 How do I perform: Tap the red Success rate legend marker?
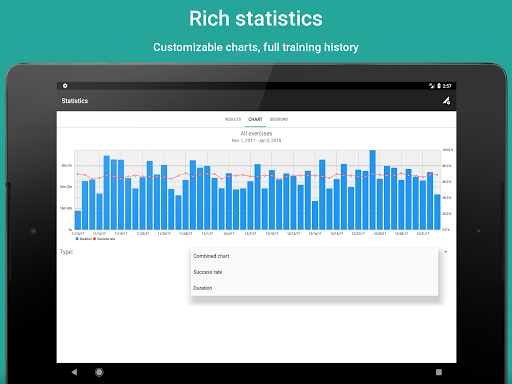coord(95,239)
